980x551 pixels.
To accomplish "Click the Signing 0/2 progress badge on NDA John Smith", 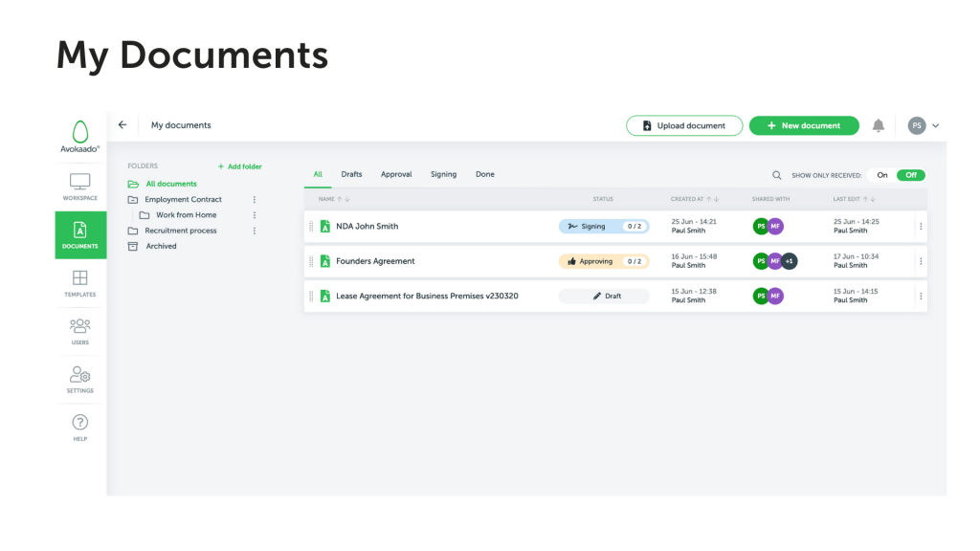I will [x=604, y=226].
